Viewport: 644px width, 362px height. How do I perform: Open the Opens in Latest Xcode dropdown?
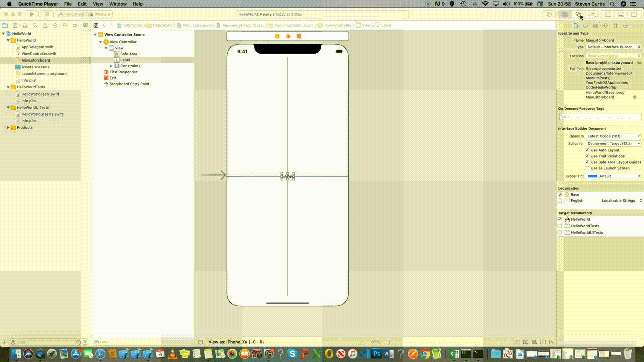click(614, 136)
